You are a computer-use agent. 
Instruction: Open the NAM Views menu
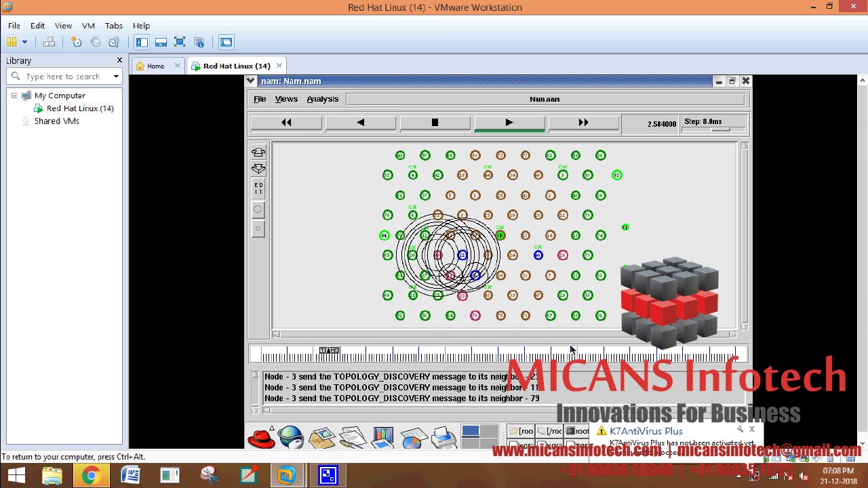click(286, 99)
